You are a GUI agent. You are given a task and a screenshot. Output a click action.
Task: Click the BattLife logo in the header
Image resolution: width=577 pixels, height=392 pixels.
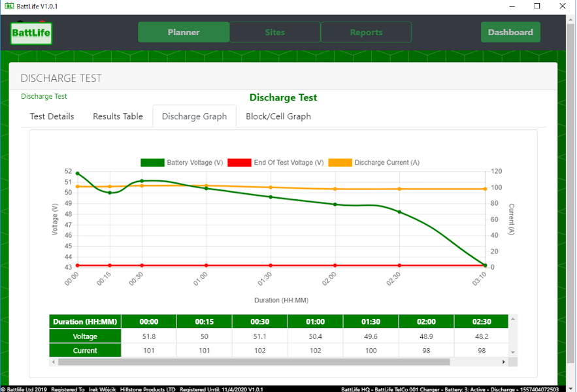31,33
